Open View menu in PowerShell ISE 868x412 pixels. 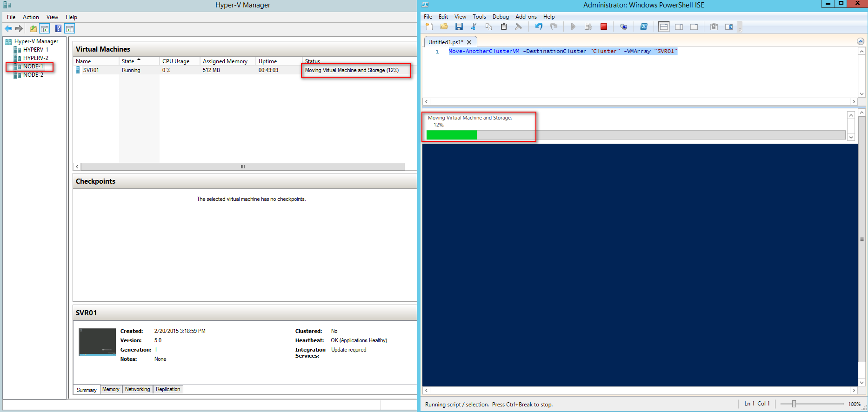pyautogui.click(x=460, y=17)
